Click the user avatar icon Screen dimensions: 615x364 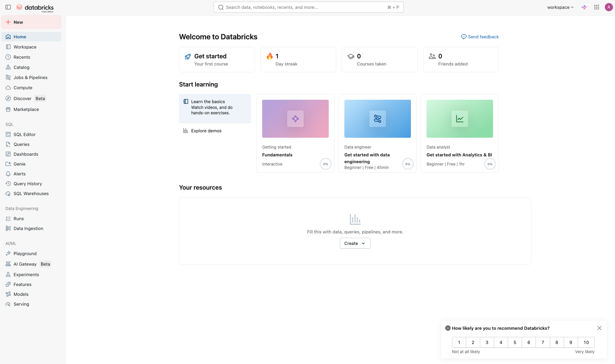[609, 7]
